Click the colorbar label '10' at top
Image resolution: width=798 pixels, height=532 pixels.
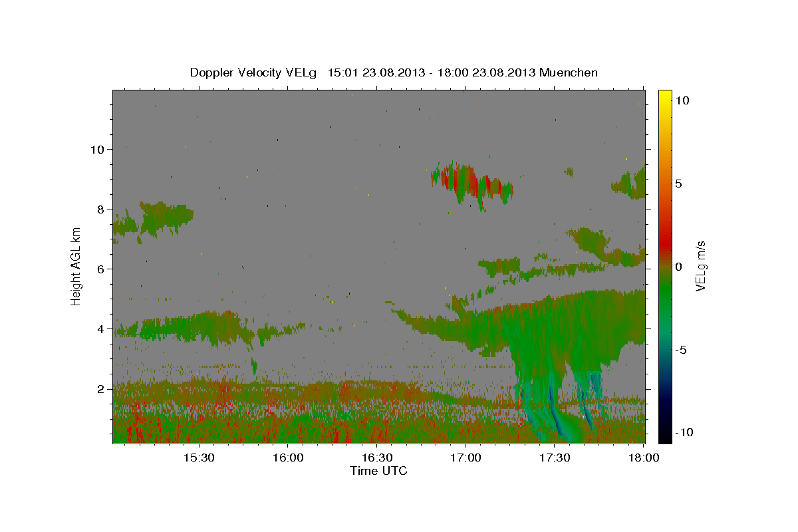[682, 100]
